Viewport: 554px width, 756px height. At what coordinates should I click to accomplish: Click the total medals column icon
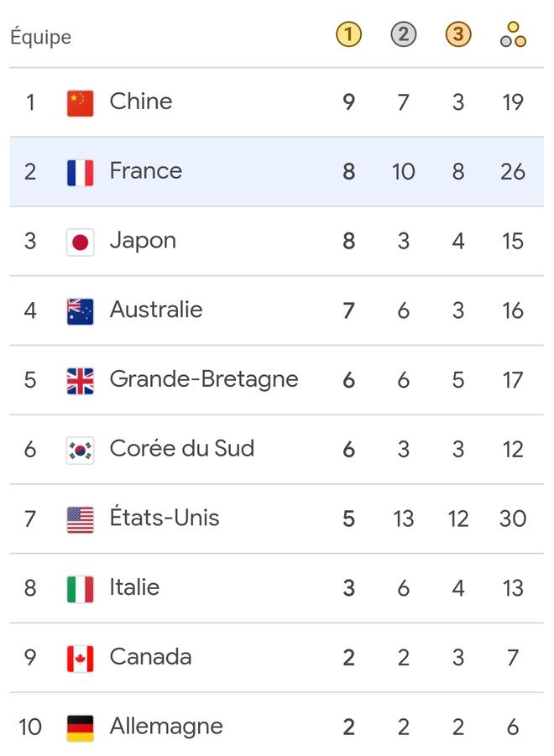(x=513, y=34)
